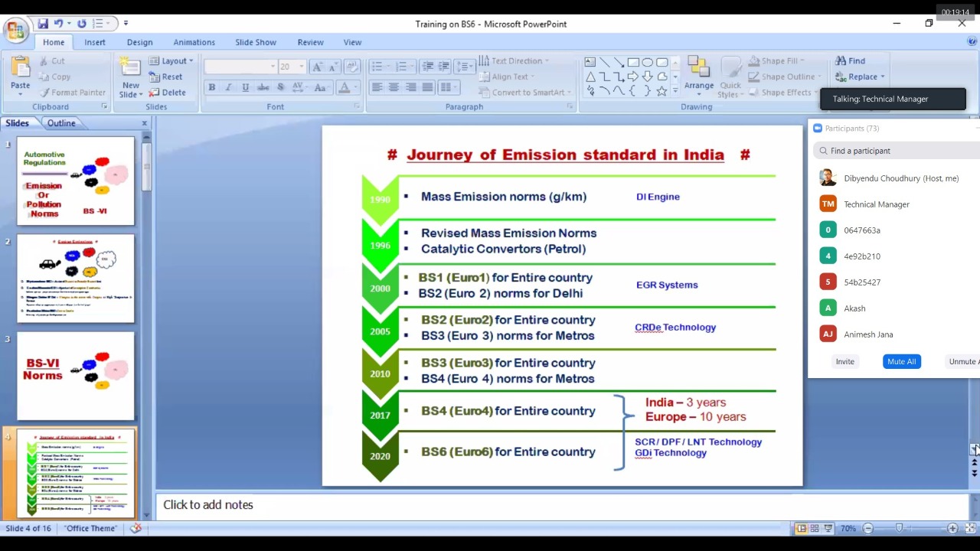Undo the last action

(57, 24)
